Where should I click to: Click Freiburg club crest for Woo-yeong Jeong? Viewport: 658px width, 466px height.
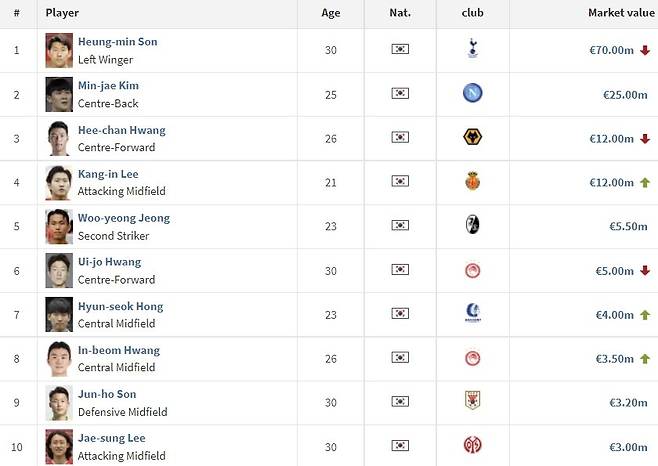[x=473, y=225]
